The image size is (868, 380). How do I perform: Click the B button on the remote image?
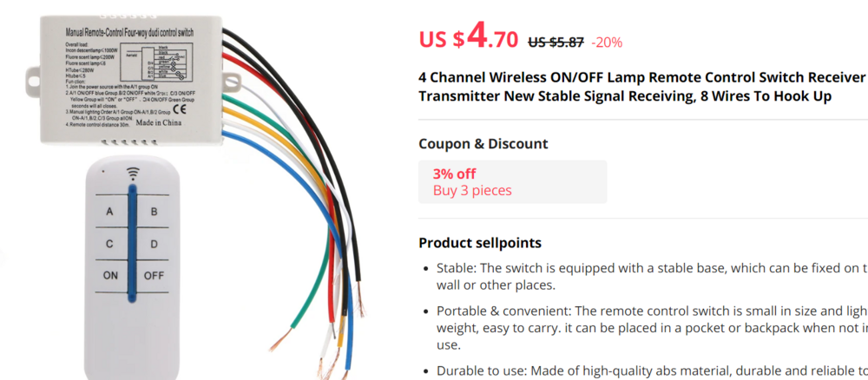coord(154,212)
